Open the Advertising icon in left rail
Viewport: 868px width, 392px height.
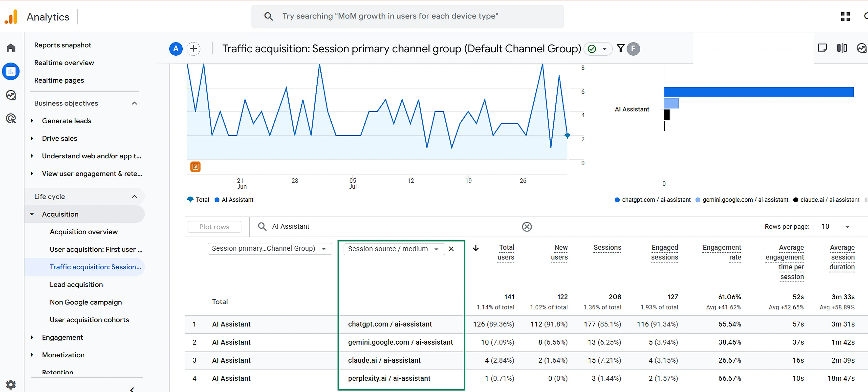pos(11,119)
